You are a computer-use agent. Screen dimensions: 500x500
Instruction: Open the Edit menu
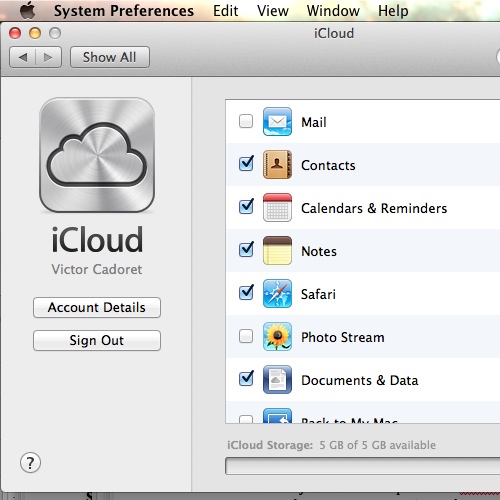tap(226, 11)
